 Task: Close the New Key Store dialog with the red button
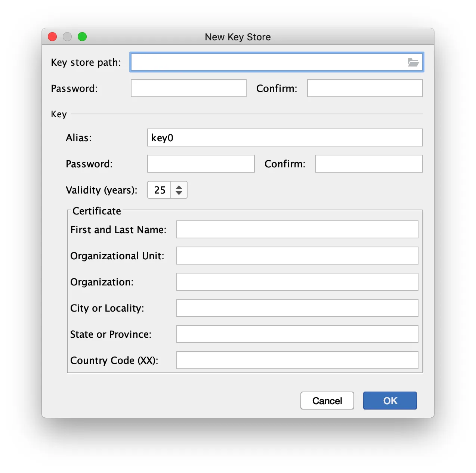tap(52, 37)
